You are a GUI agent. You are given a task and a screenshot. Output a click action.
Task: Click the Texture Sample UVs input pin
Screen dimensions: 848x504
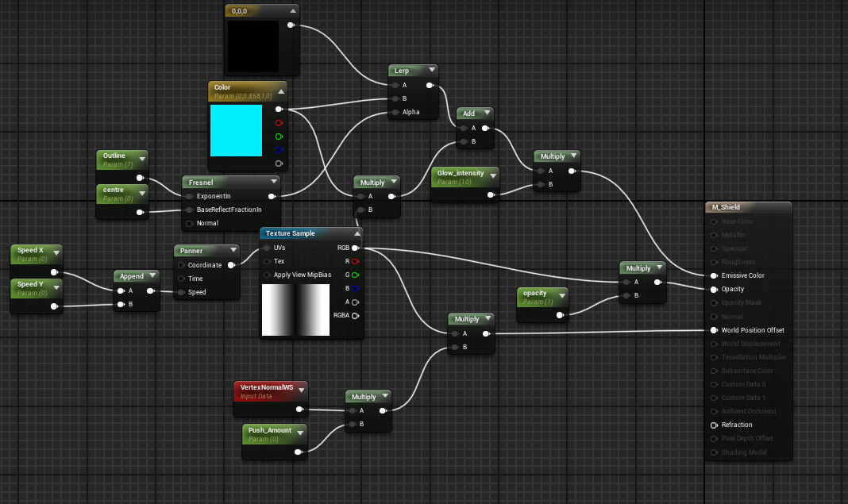pyautogui.click(x=267, y=248)
